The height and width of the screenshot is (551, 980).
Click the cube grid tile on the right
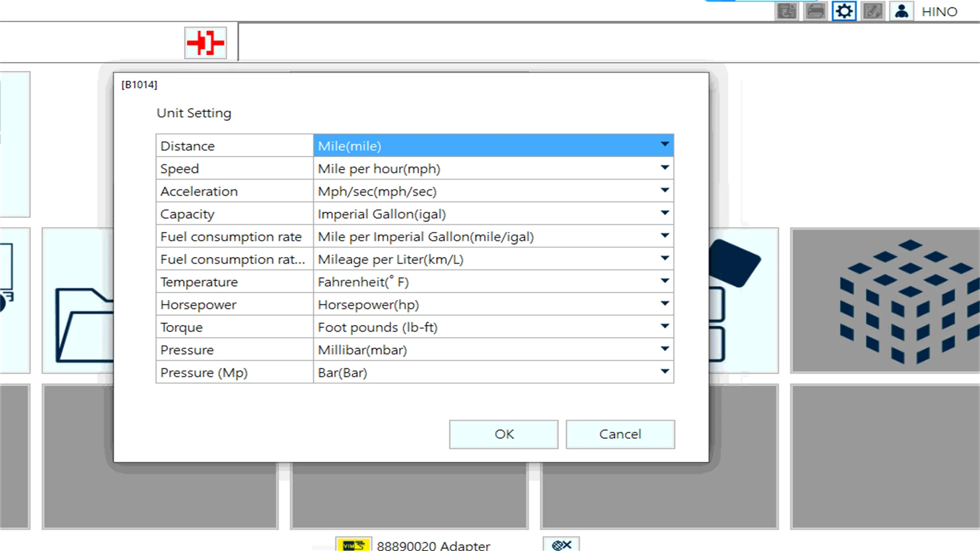[885, 300]
